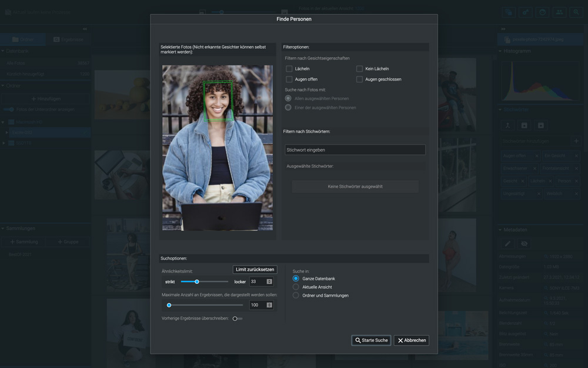Click the Starte Suche button
The height and width of the screenshot is (368, 588).
tap(371, 340)
